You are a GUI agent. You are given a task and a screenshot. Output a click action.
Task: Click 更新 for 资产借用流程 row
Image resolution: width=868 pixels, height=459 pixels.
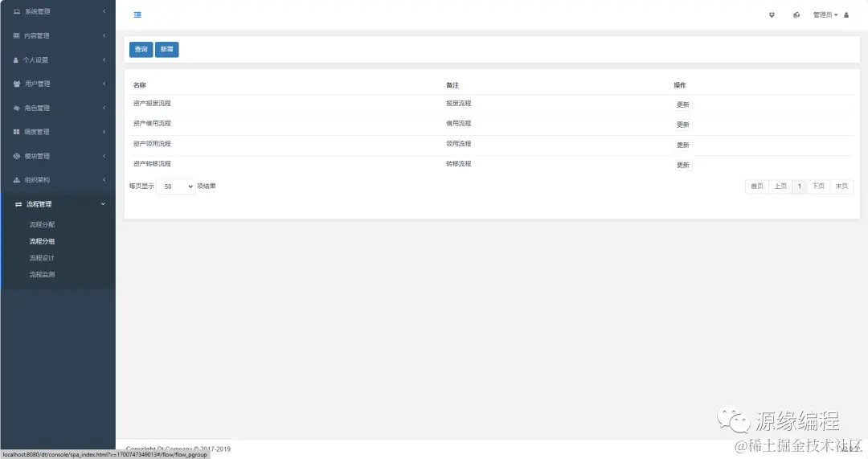683,125
